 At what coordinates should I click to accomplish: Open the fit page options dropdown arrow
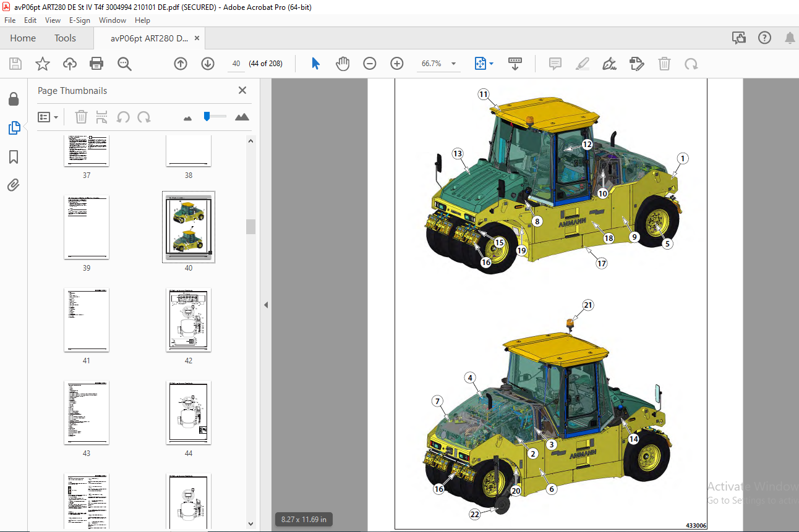pyautogui.click(x=492, y=64)
